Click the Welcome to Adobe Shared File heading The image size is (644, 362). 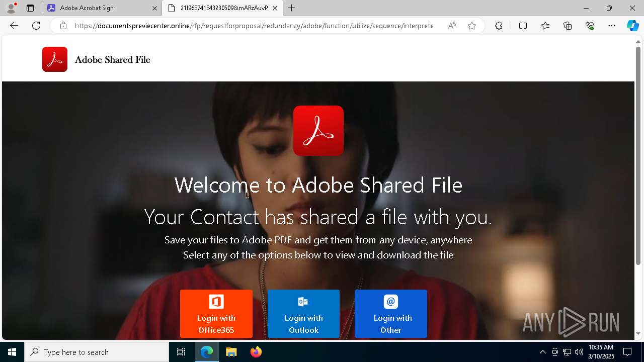[318, 185]
